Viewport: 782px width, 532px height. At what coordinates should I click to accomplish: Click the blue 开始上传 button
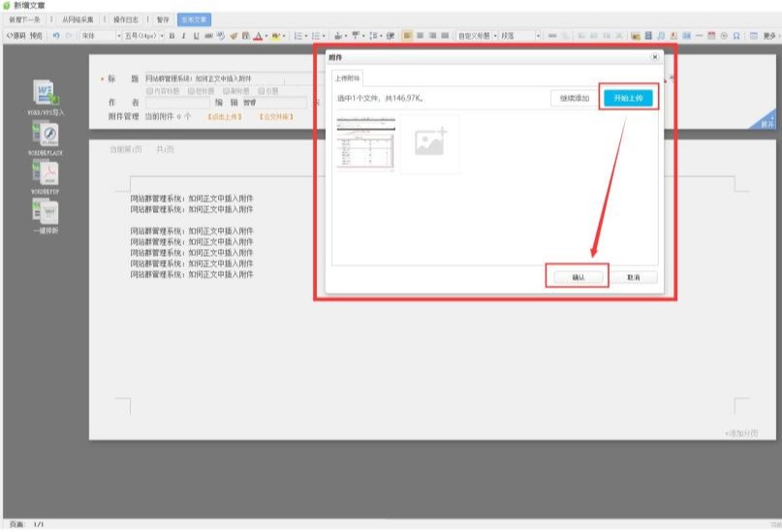(628, 98)
